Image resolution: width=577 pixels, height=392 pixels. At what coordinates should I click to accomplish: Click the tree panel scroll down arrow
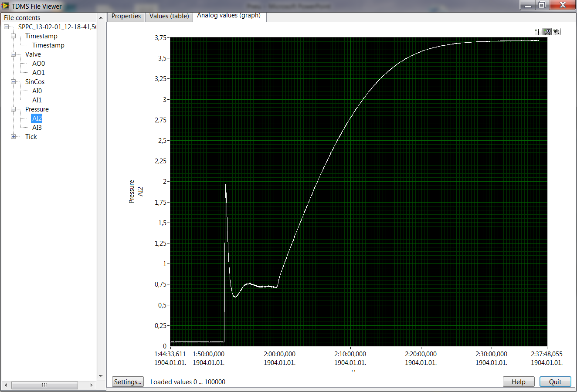tap(101, 376)
